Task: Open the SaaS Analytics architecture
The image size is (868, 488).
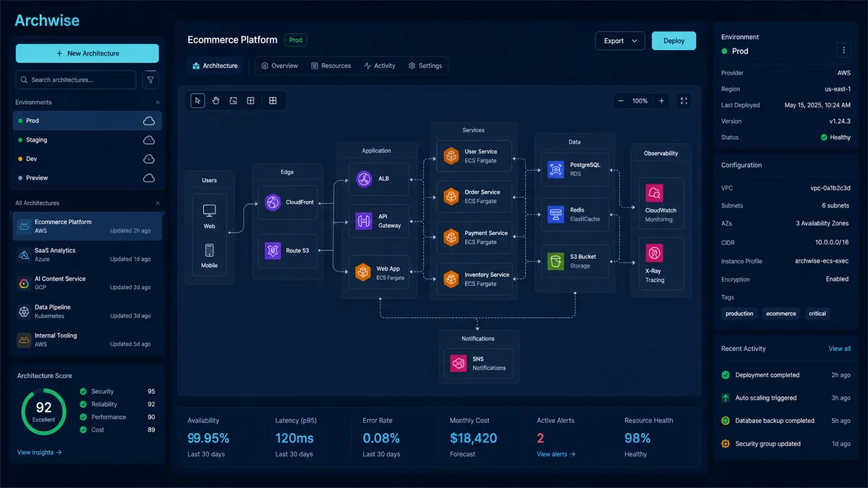Action: pyautogui.click(x=88, y=254)
